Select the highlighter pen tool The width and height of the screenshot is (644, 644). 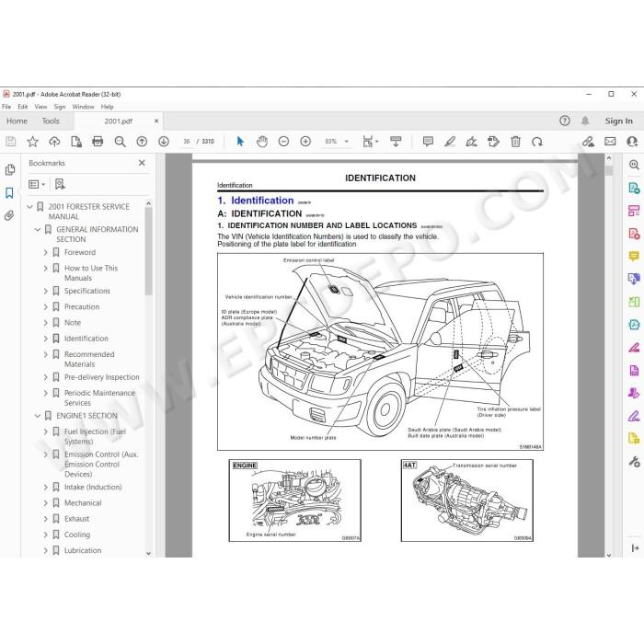coord(450,142)
